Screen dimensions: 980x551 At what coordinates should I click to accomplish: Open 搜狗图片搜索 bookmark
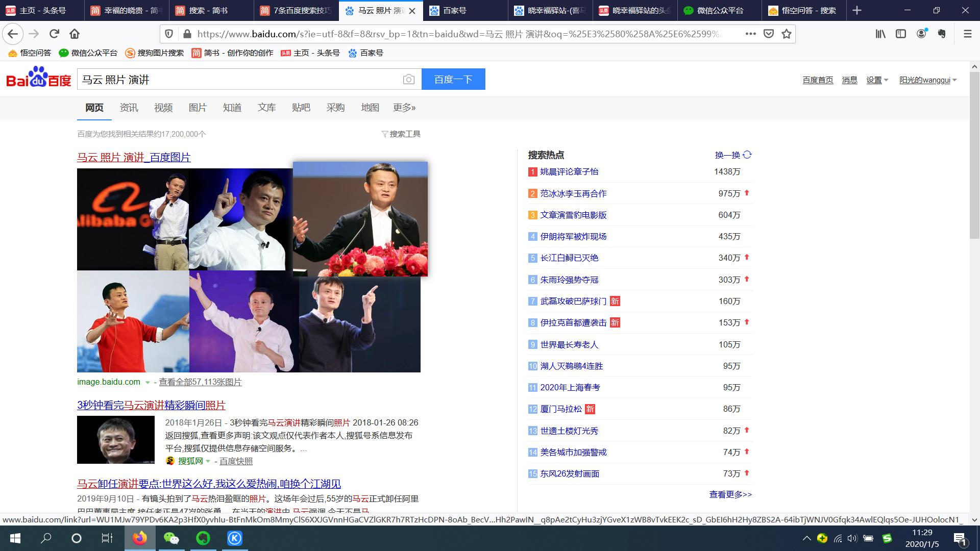click(155, 53)
